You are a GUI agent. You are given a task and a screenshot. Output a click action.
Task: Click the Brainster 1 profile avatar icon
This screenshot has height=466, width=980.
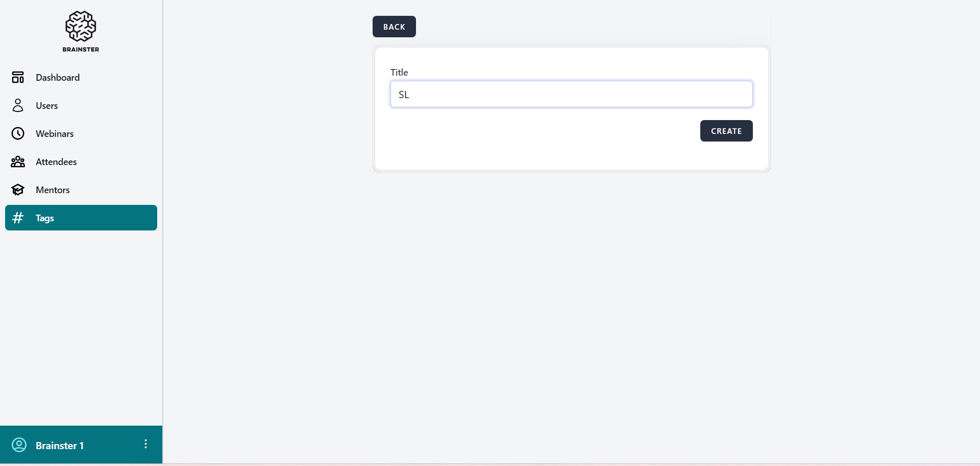(x=19, y=445)
